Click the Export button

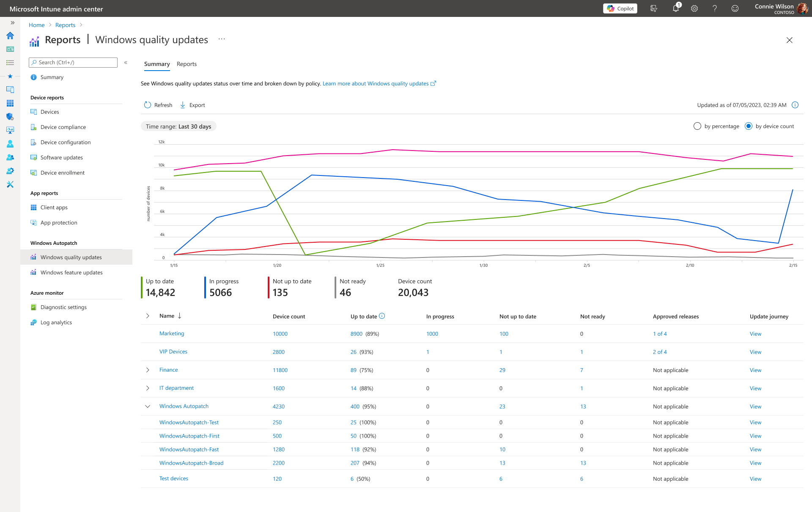(x=192, y=105)
